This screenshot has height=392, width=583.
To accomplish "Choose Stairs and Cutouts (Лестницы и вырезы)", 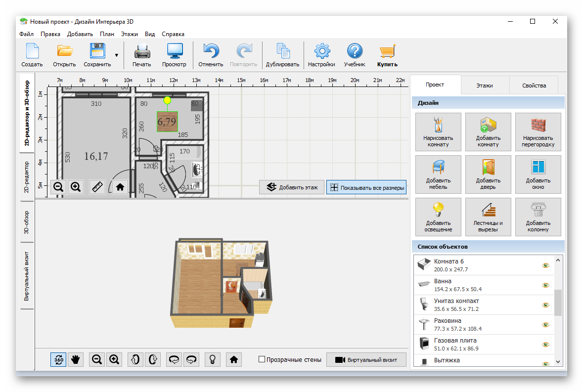I will (488, 217).
